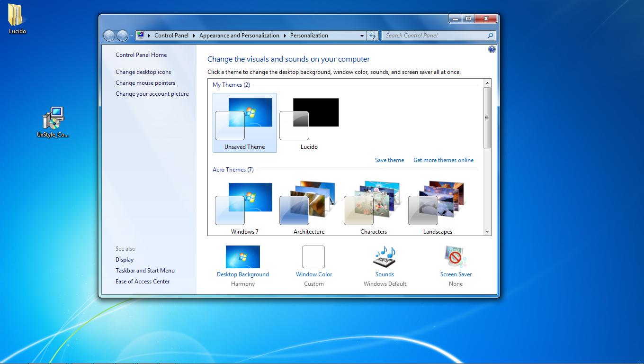
Task: Click the search magnifier icon
Action: pyautogui.click(x=490, y=36)
